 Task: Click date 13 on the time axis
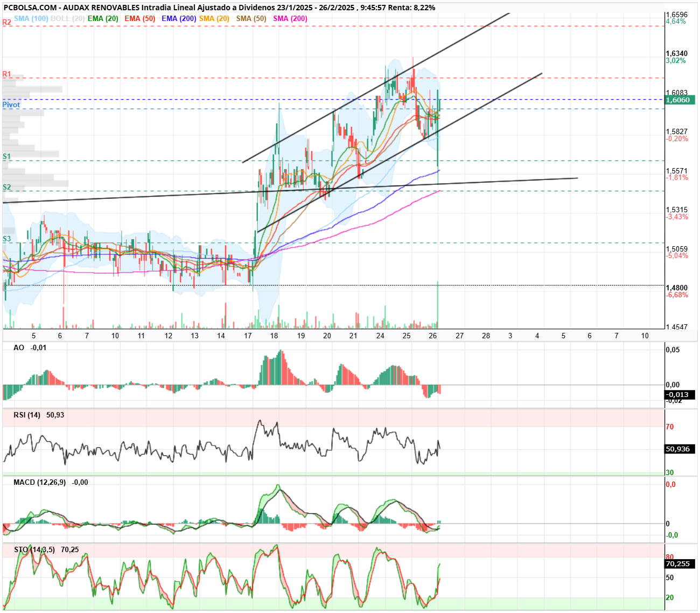click(194, 336)
